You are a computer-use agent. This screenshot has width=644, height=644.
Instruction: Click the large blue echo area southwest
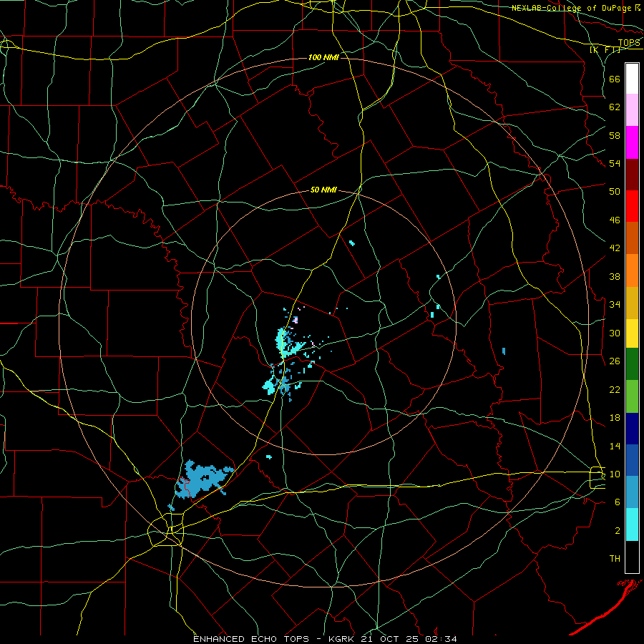pyautogui.click(x=201, y=479)
